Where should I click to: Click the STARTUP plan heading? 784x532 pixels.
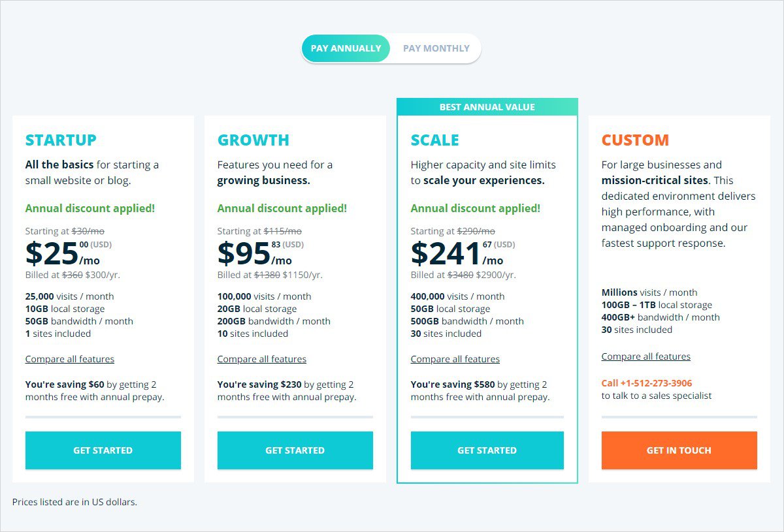[x=61, y=140]
